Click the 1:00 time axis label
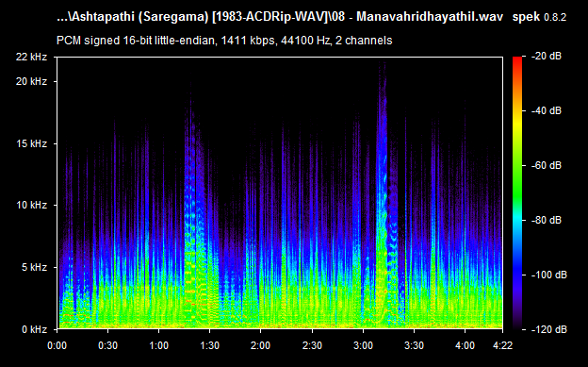This screenshot has width=588, height=367. (158, 345)
